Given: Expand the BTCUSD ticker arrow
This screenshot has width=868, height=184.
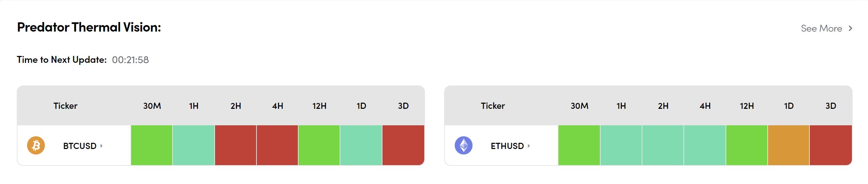Looking at the screenshot, I should coord(101,146).
